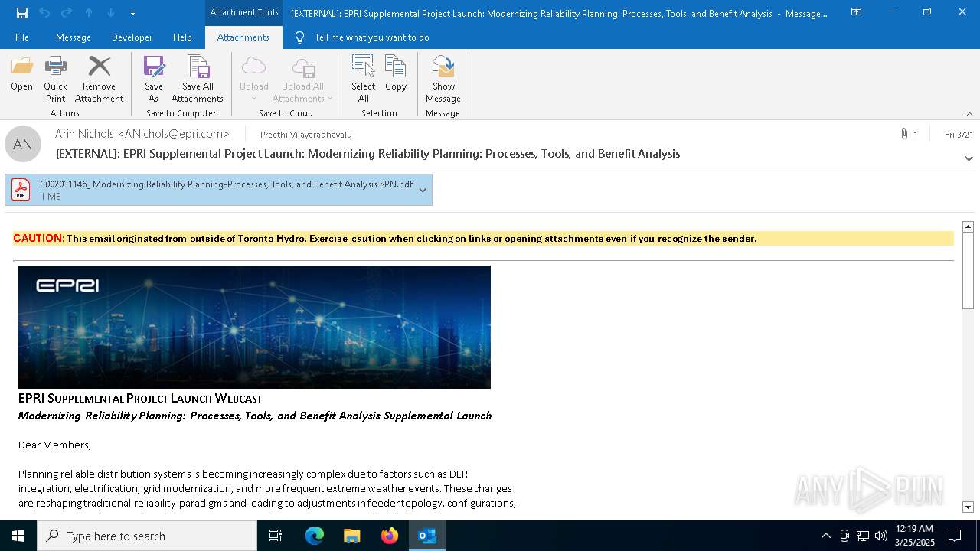Show Message body

coord(443,80)
